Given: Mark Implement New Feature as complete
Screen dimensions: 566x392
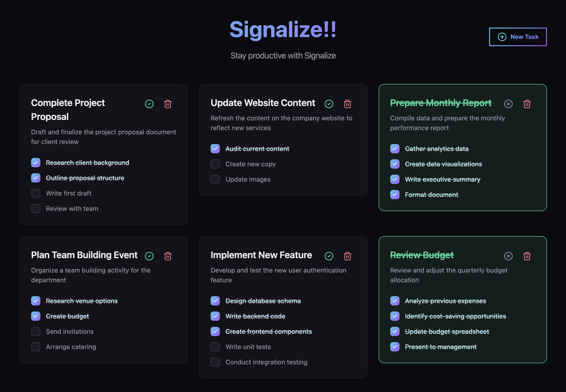Looking at the screenshot, I should click(x=329, y=256).
